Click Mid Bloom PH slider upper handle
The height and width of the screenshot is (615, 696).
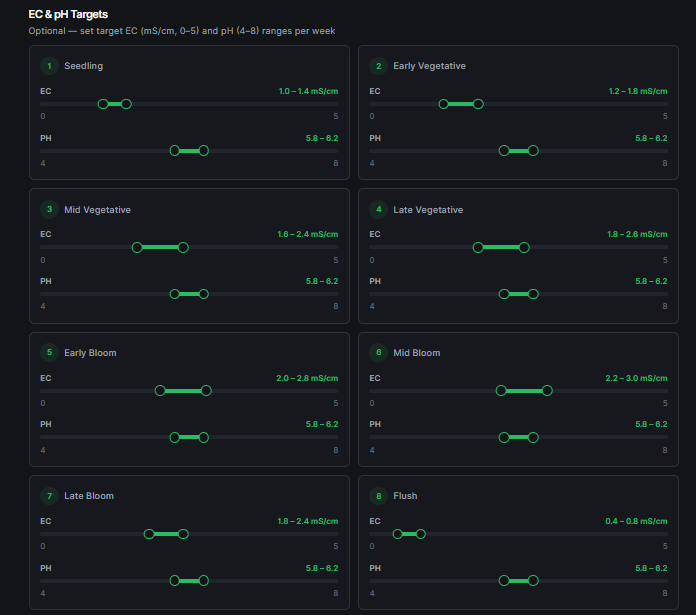[x=533, y=438]
